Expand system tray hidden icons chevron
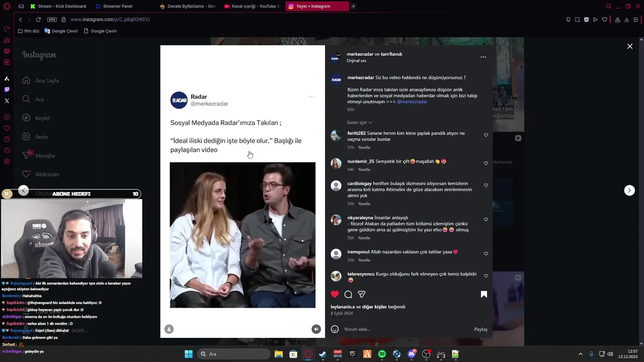644x362 pixels. tap(580, 354)
